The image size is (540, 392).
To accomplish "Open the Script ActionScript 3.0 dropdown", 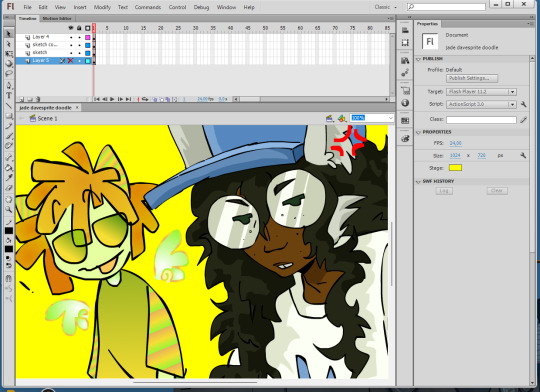I will point(481,104).
